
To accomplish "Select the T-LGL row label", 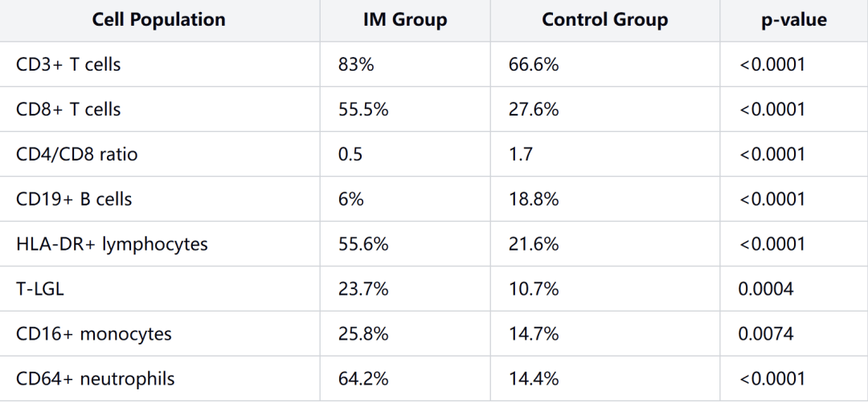I will pyautogui.click(x=40, y=288).
